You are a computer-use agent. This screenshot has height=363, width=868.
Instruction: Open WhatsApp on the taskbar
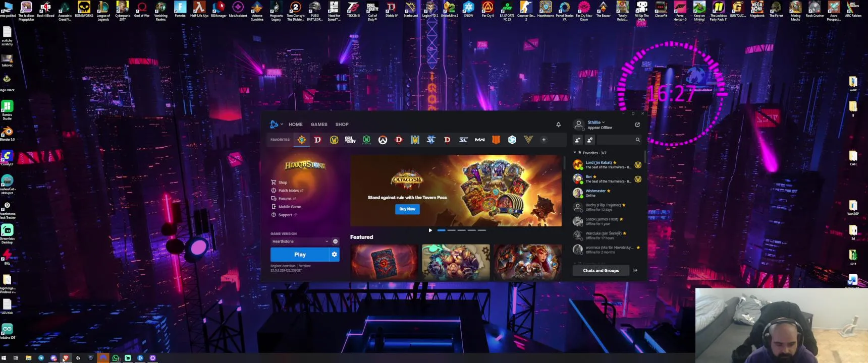coord(116,358)
